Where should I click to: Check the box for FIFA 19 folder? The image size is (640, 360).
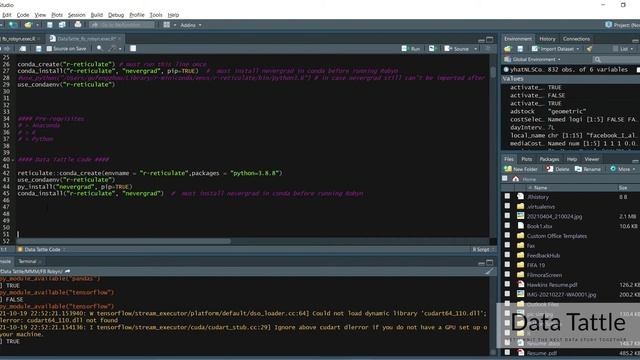click(x=507, y=265)
